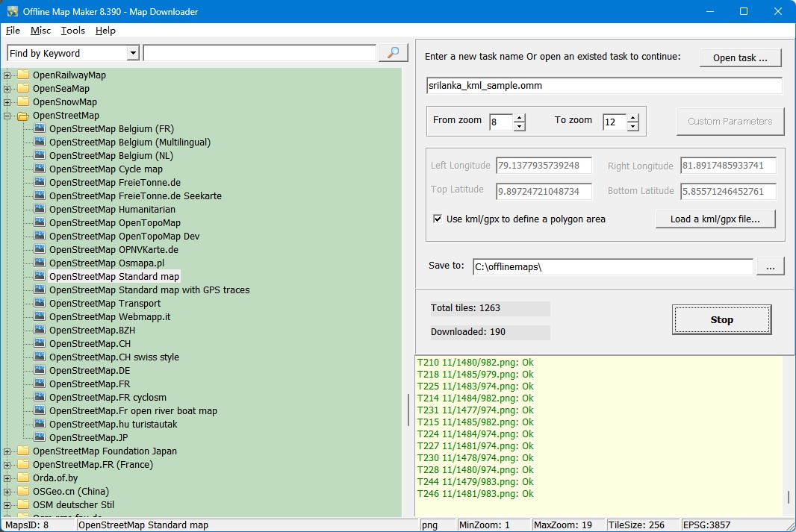Click the download log scrollbar thumb

789,497
